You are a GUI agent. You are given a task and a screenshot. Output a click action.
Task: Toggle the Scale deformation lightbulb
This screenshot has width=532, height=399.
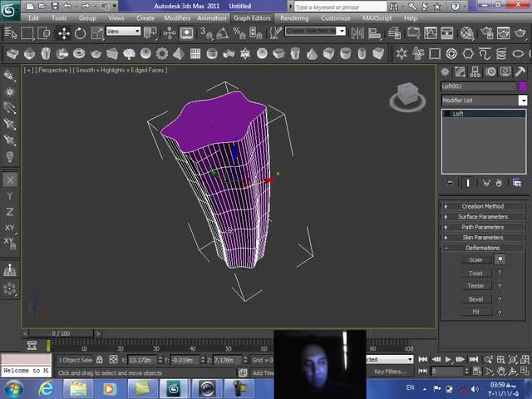pos(500,259)
